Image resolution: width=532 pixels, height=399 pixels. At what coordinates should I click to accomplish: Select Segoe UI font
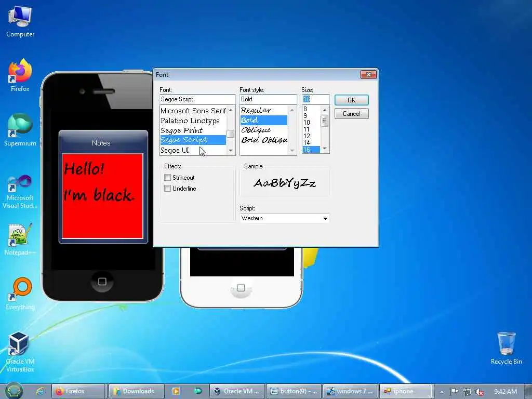pyautogui.click(x=193, y=150)
